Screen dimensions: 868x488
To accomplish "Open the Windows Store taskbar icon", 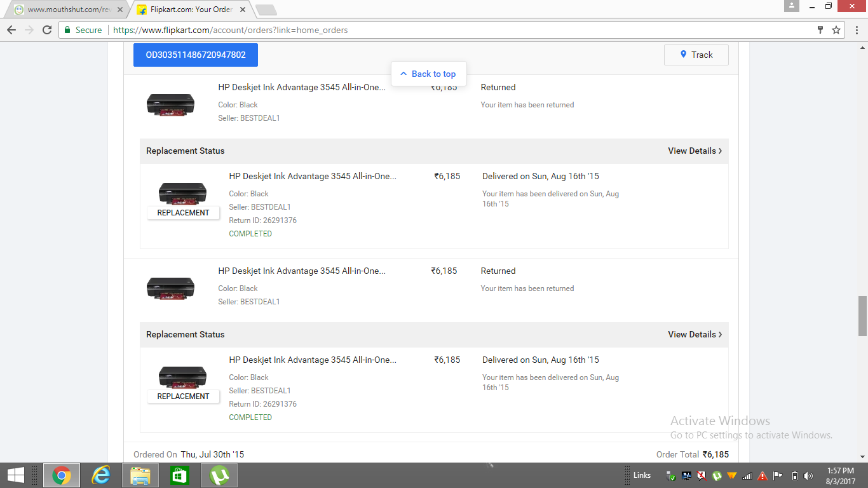I will (180, 475).
